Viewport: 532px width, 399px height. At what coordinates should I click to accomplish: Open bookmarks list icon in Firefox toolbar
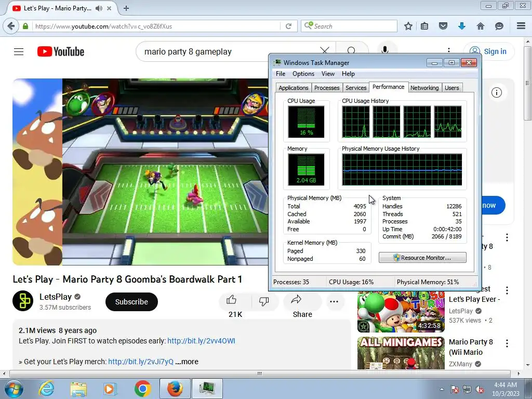click(424, 26)
